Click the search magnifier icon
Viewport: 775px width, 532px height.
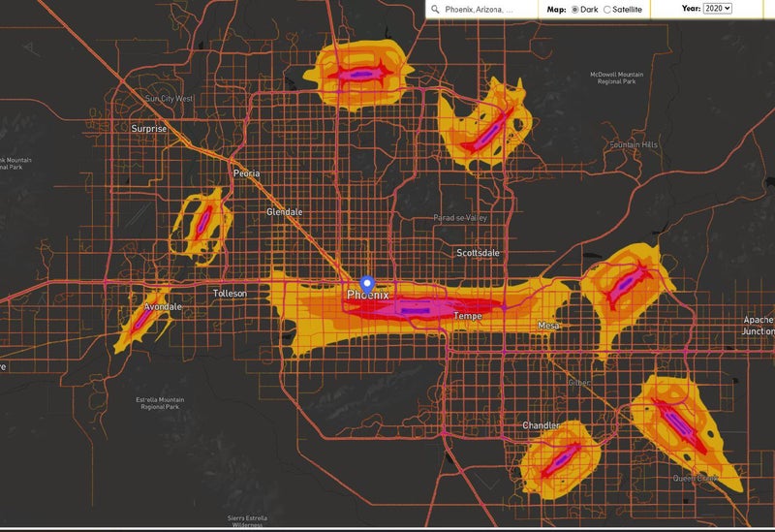click(x=435, y=9)
